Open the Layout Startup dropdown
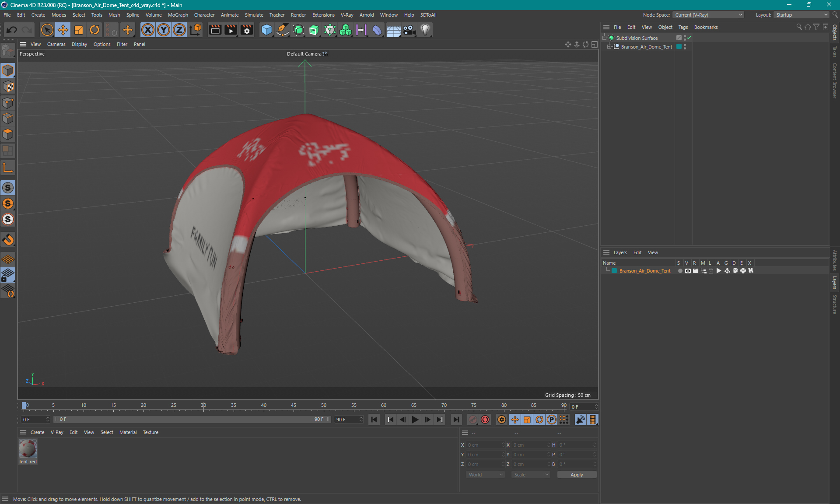The width and height of the screenshot is (840, 504). click(802, 15)
